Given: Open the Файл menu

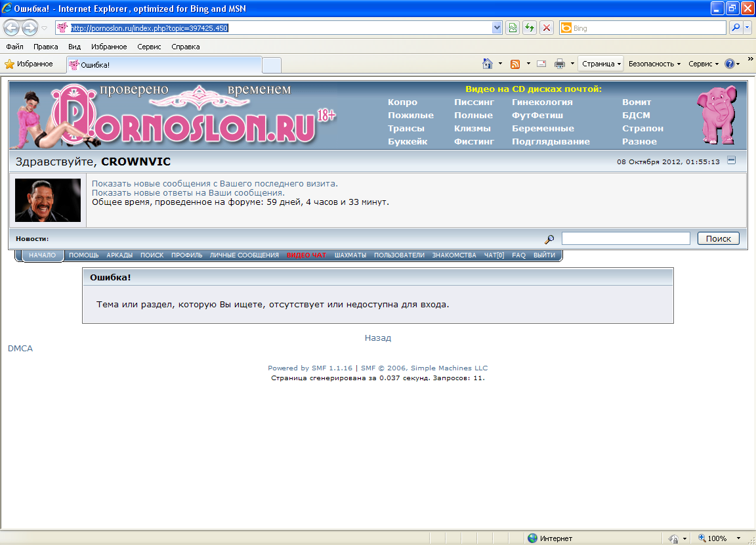Looking at the screenshot, I should point(14,47).
